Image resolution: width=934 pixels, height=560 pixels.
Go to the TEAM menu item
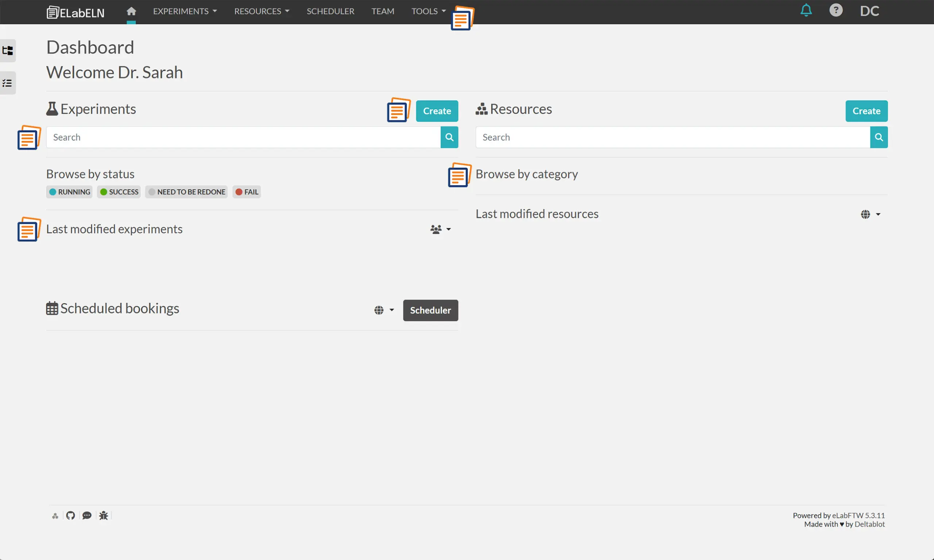click(383, 11)
